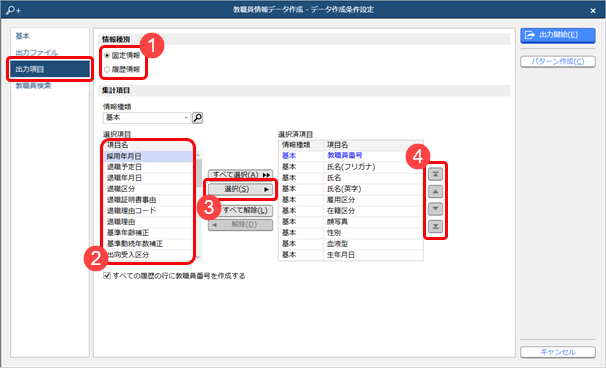Click the 出力開始(E) button
The width and height of the screenshot is (606, 368).
[x=558, y=35]
